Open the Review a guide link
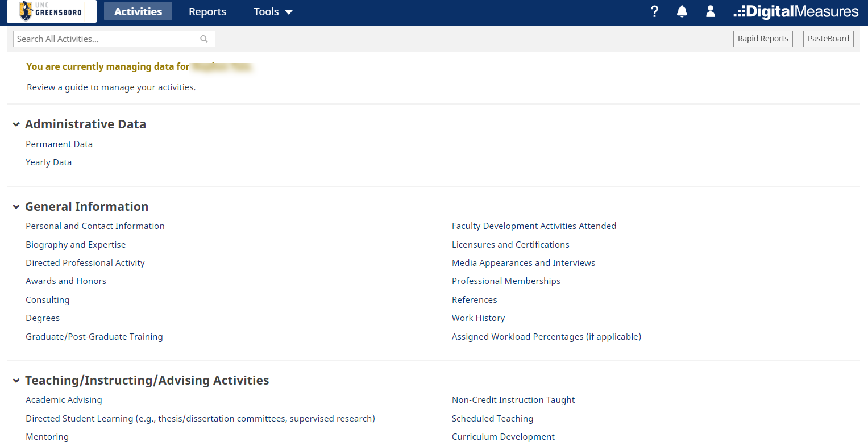Image resolution: width=868 pixels, height=442 pixels. (x=57, y=87)
